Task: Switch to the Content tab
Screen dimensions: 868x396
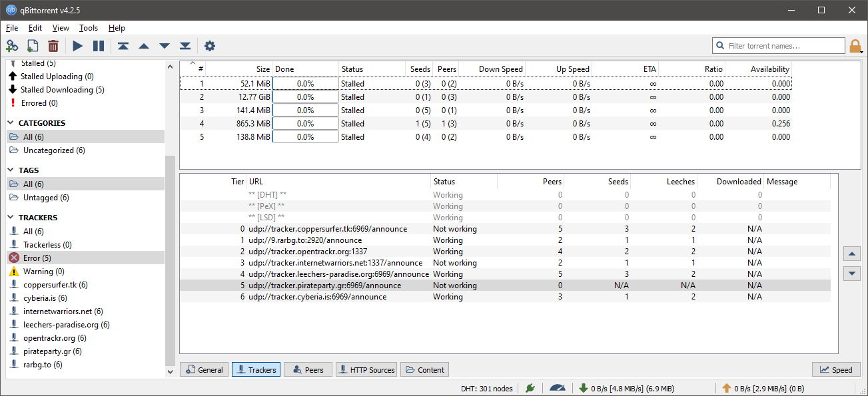Action: 425,369
